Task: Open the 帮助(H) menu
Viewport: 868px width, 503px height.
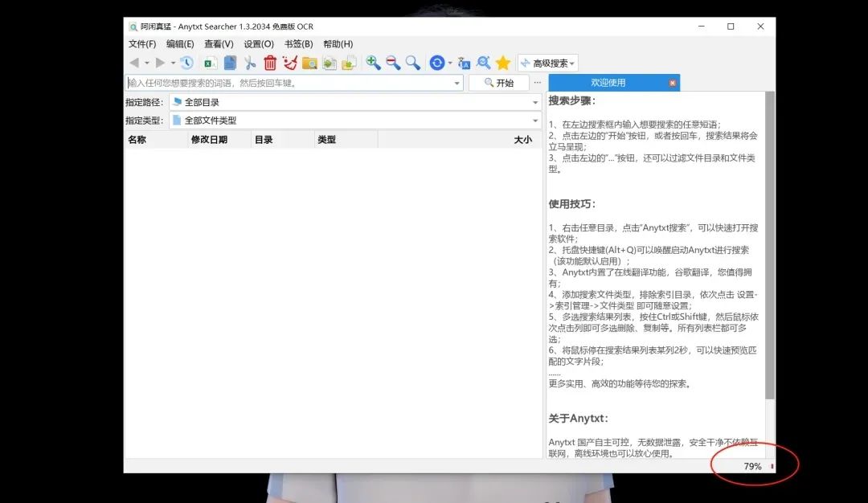Action: tap(338, 43)
